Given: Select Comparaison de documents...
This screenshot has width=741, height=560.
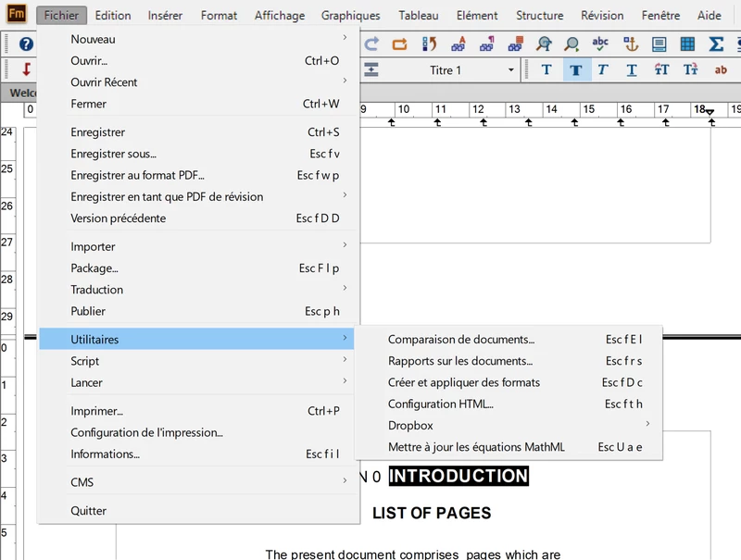Looking at the screenshot, I should pyautogui.click(x=509, y=340).
